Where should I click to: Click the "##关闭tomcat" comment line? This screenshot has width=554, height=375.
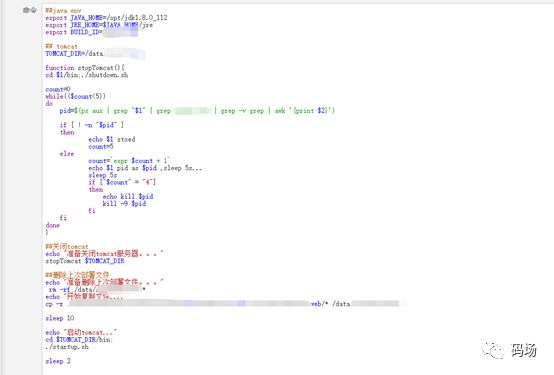pyautogui.click(x=67, y=247)
